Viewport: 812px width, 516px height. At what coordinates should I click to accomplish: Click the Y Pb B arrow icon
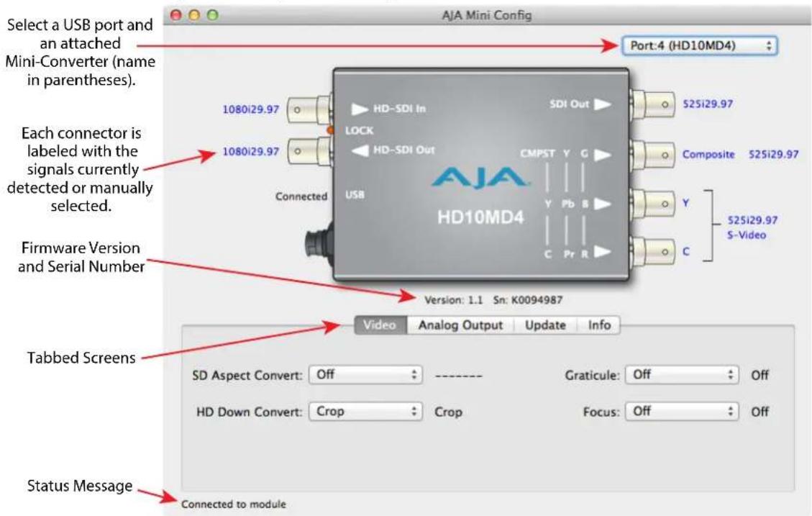602,204
